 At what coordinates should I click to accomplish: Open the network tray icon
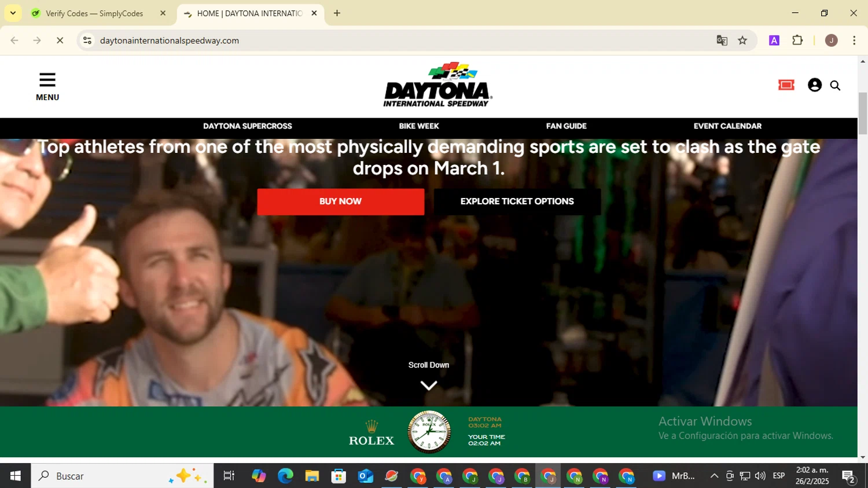click(745, 476)
